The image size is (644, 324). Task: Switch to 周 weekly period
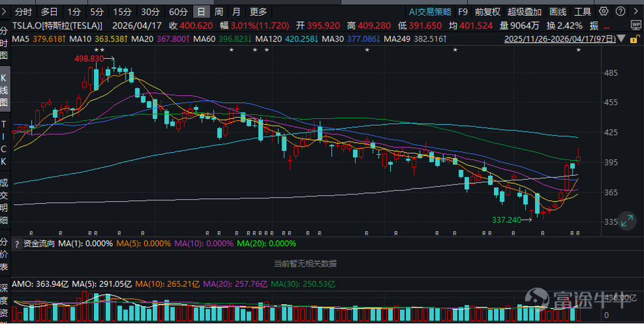[218, 12]
